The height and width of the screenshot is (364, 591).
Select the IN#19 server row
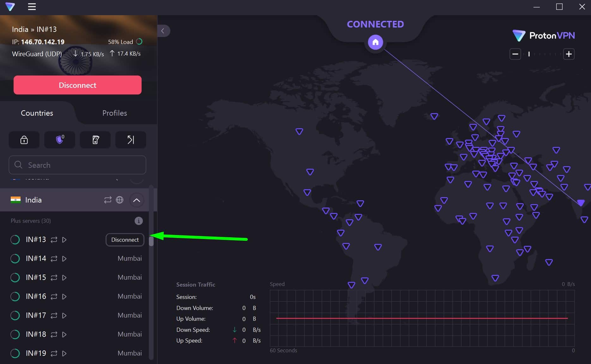74,354
